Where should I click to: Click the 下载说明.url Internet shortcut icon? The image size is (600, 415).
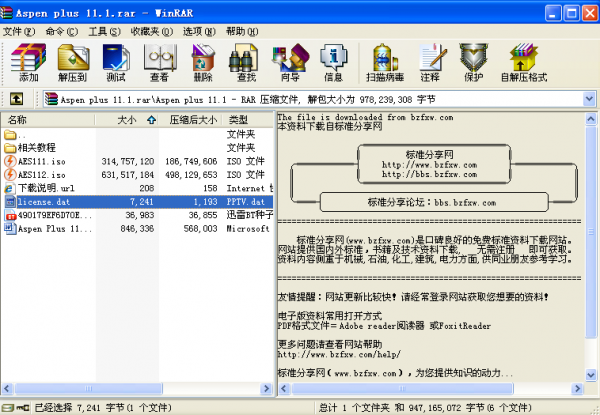click(x=10, y=188)
